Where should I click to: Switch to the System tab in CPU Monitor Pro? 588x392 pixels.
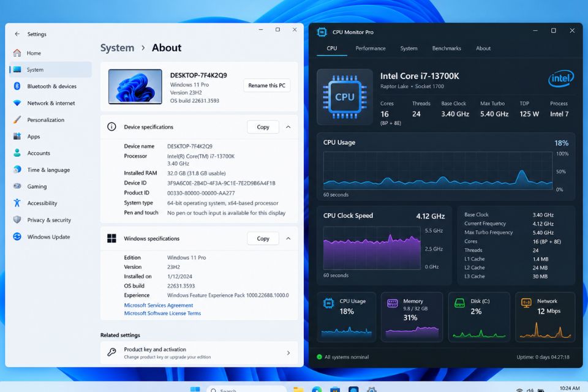coord(409,48)
